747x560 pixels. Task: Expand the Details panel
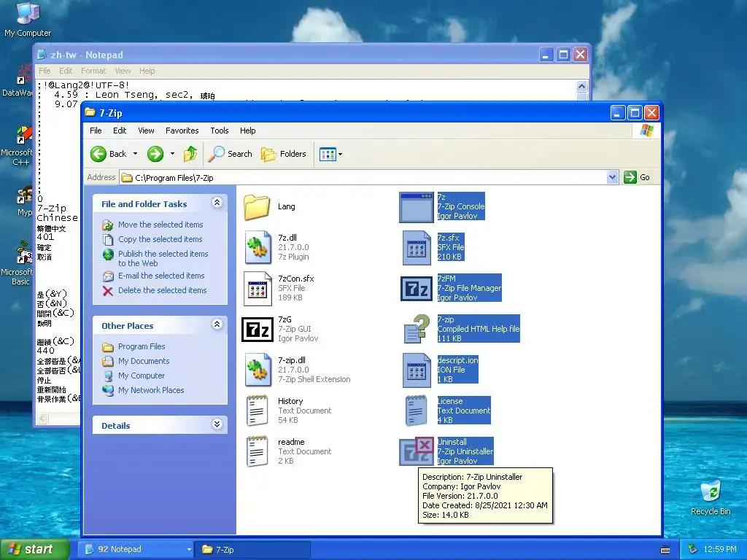coord(217,425)
